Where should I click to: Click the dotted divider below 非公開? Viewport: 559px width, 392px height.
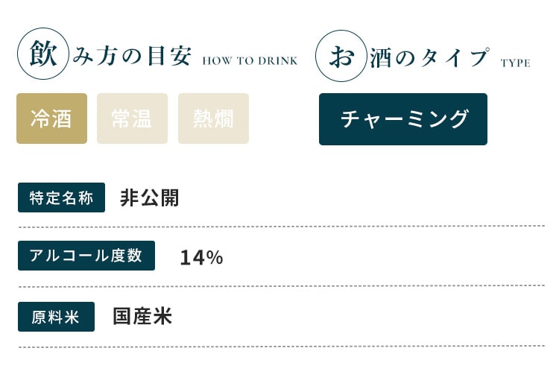pyautogui.click(x=282, y=227)
